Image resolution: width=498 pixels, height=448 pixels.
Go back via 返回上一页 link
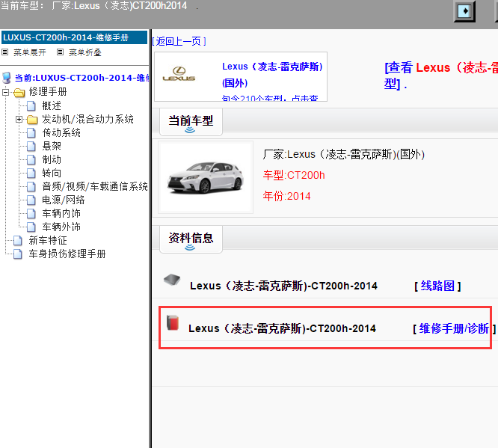(179, 41)
